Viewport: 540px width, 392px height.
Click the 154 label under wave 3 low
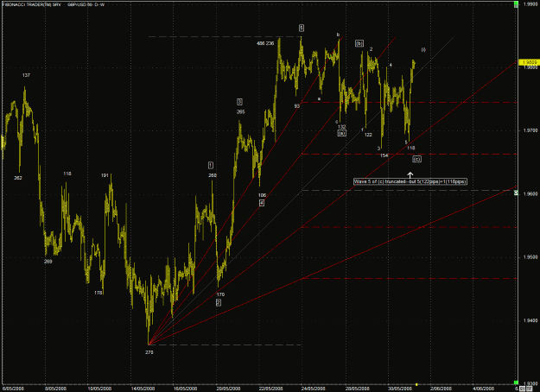click(384, 155)
